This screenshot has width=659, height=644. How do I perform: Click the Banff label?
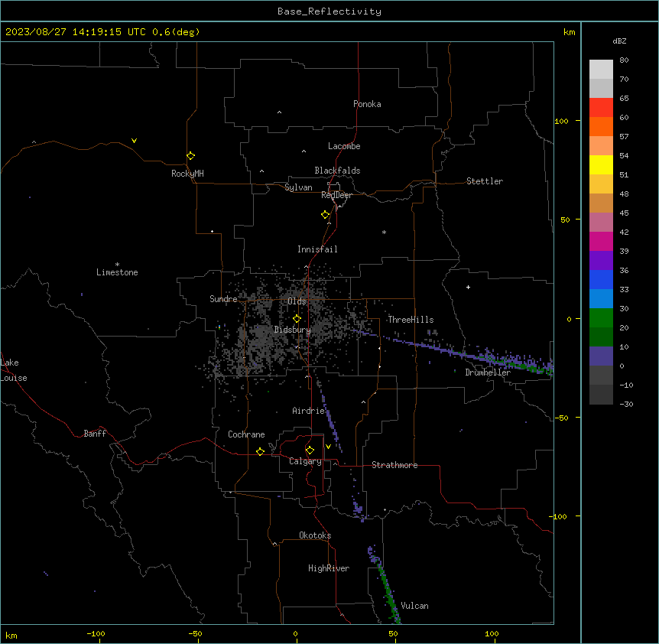(x=95, y=434)
